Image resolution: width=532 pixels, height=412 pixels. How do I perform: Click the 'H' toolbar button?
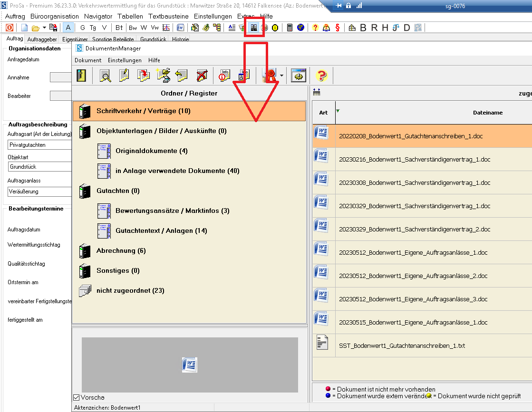(x=385, y=28)
